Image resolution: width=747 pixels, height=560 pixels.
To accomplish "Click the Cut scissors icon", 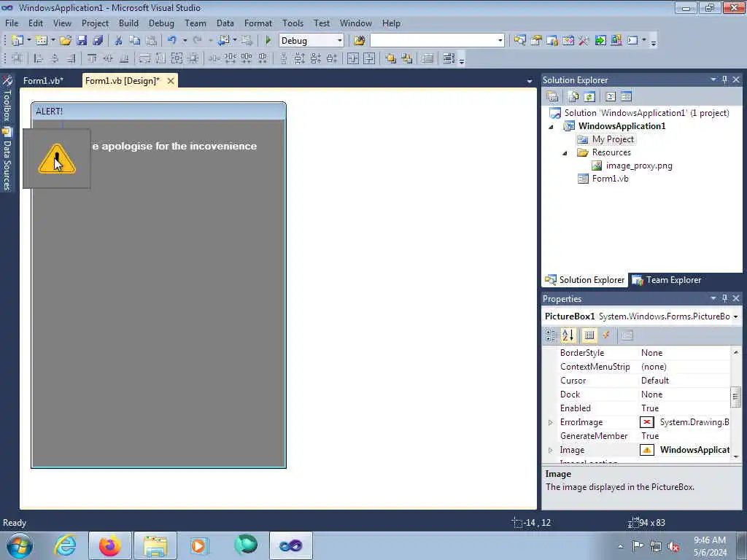I will pos(119,41).
